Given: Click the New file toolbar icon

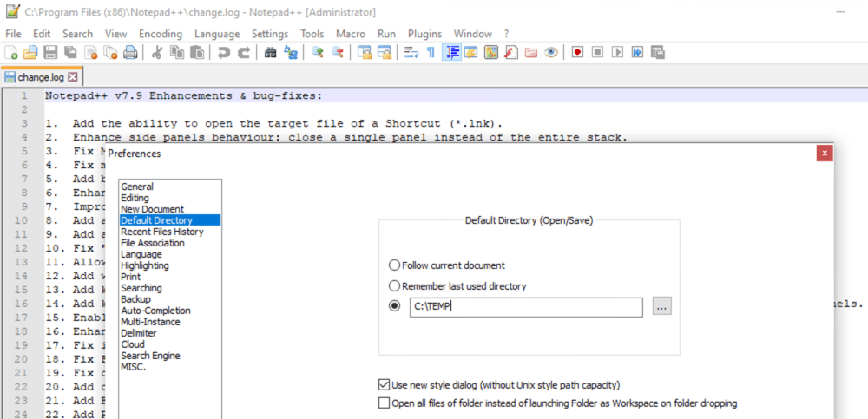Looking at the screenshot, I should point(11,53).
